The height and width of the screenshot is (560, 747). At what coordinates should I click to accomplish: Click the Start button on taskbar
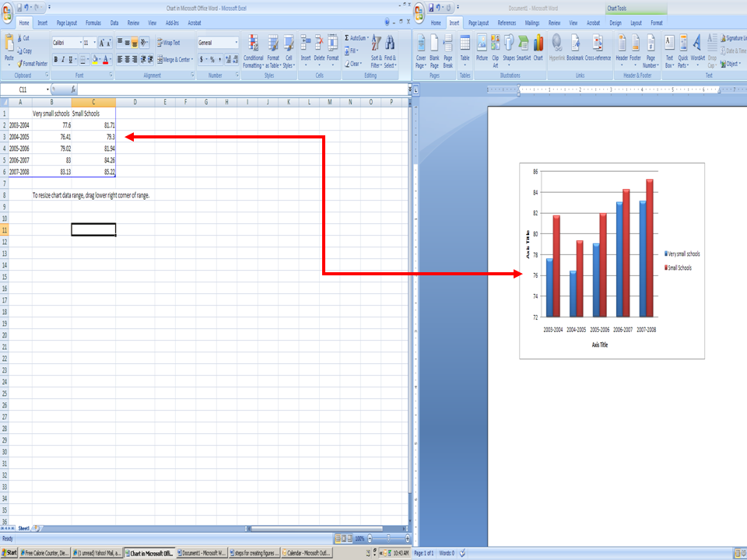tap(11, 553)
